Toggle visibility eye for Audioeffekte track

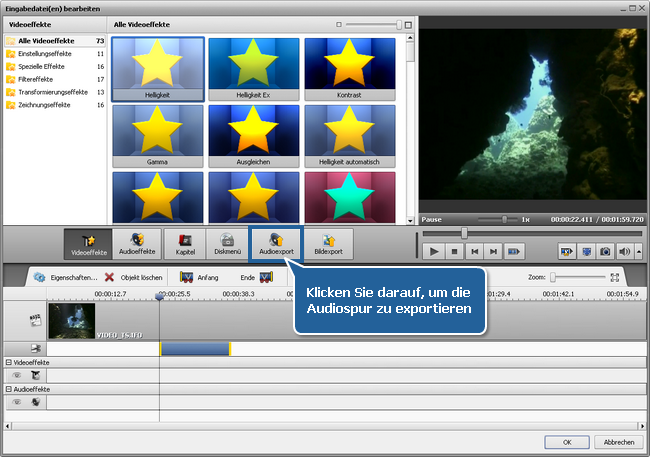click(17, 401)
